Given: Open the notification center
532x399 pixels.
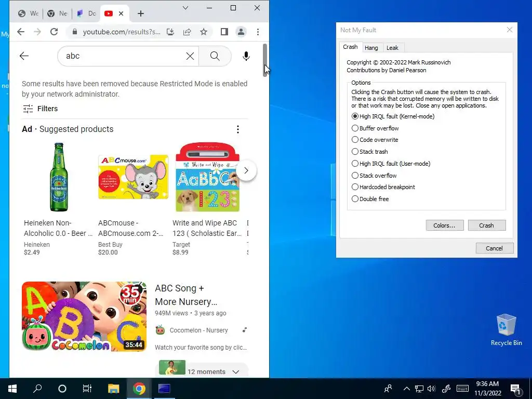Looking at the screenshot, I should click(x=515, y=389).
